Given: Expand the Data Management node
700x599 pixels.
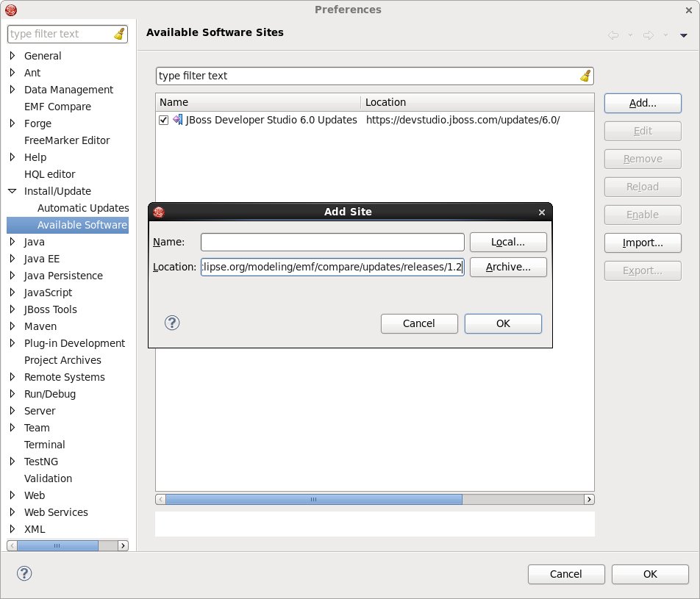Looking at the screenshot, I should coord(12,89).
